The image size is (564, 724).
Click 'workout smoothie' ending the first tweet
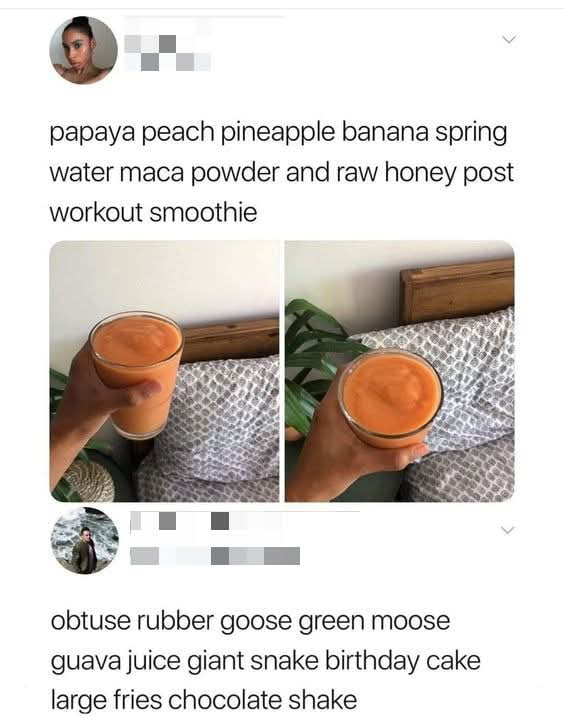click(153, 213)
